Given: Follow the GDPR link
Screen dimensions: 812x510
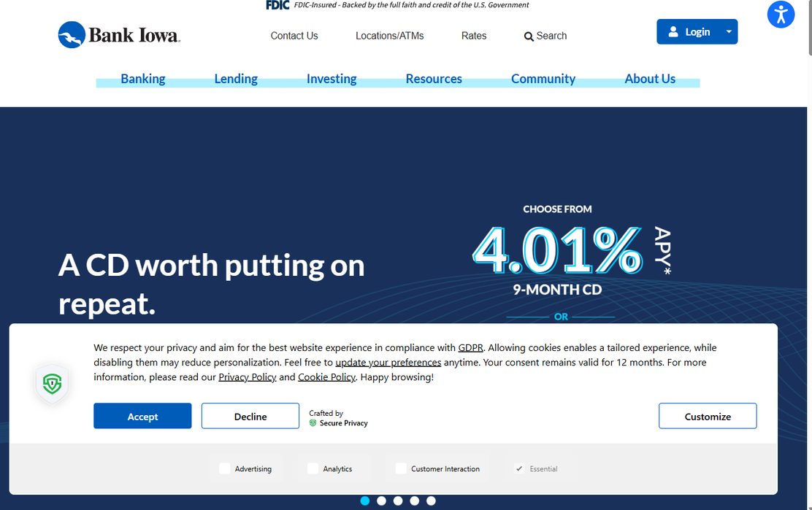Looking at the screenshot, I should pyautogui.click(x=470, y=347).
